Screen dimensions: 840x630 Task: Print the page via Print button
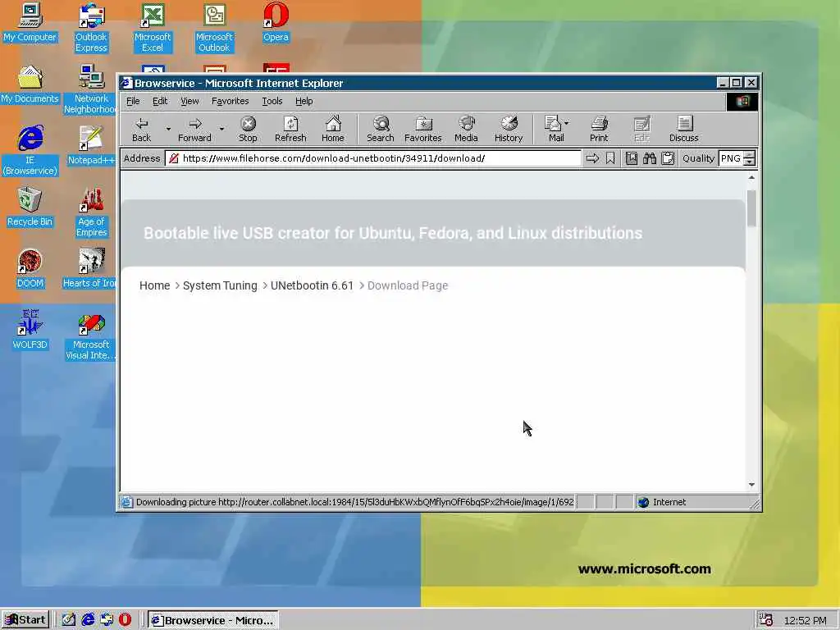coord(599,129)
